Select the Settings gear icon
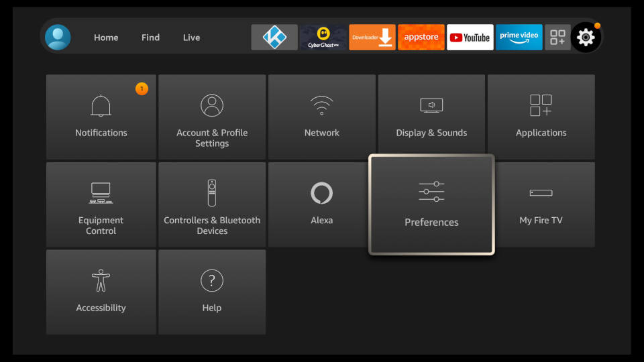Image resolution: width=644 pixels, height=362 pixels. pos(586,38)
